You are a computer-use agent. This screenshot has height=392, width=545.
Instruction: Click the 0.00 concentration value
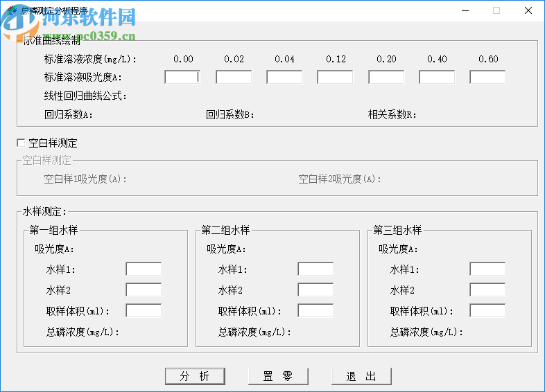pyautogui.click(x=183, y=59)
